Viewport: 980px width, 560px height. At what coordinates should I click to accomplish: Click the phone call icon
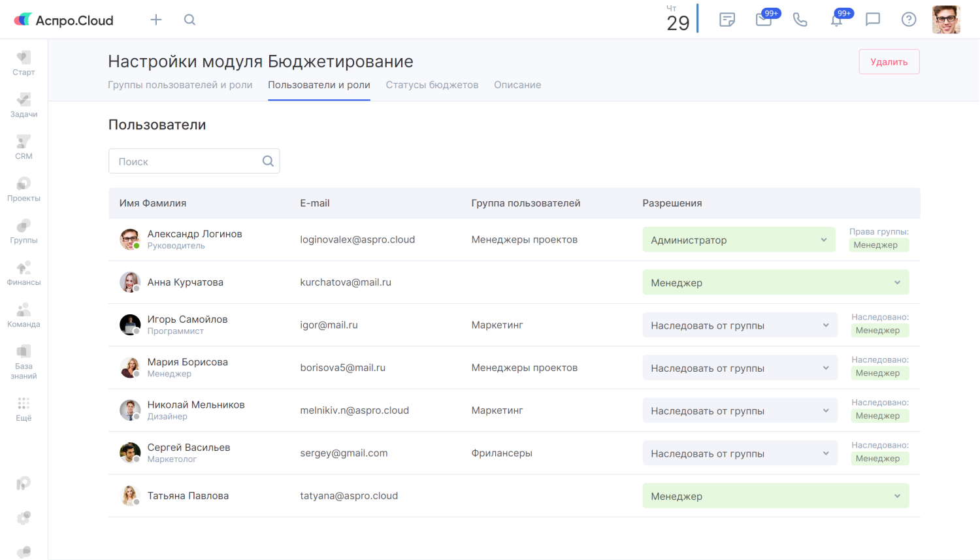coord(800,20)
